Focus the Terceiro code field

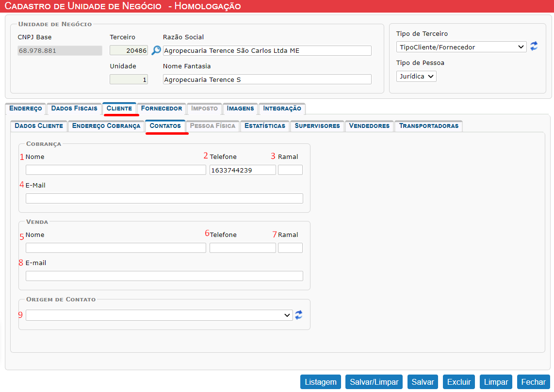pos(129,50)
